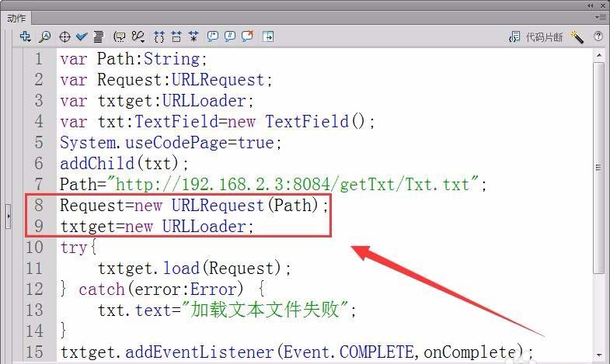This screenshot has height=364, width=610.
Task: Click the add new script item icon
Action: coord(25,36)
